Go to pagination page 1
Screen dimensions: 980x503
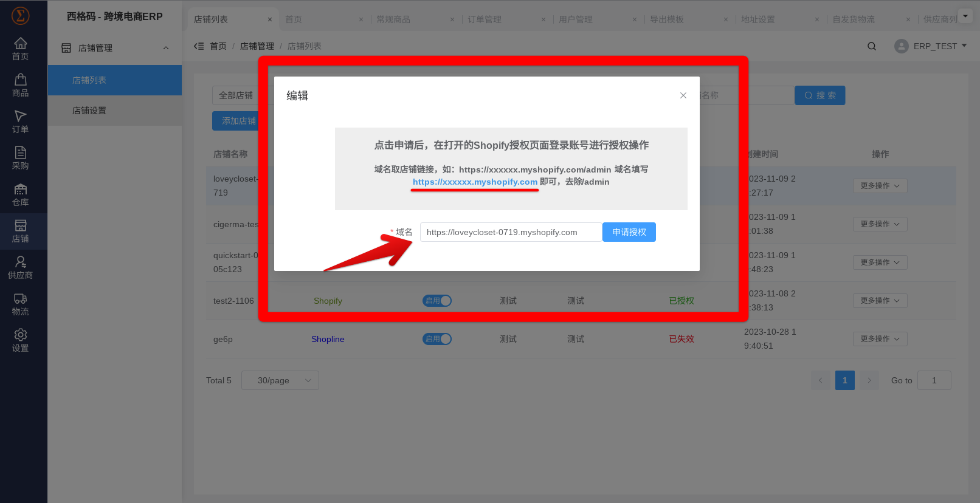click(x=845, y=380)
